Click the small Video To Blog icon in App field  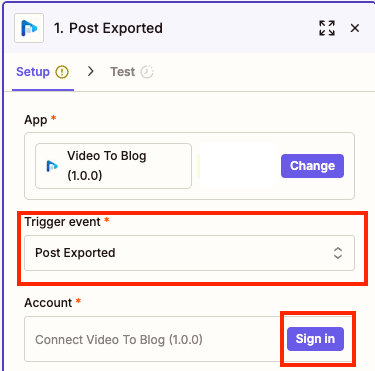52,166
